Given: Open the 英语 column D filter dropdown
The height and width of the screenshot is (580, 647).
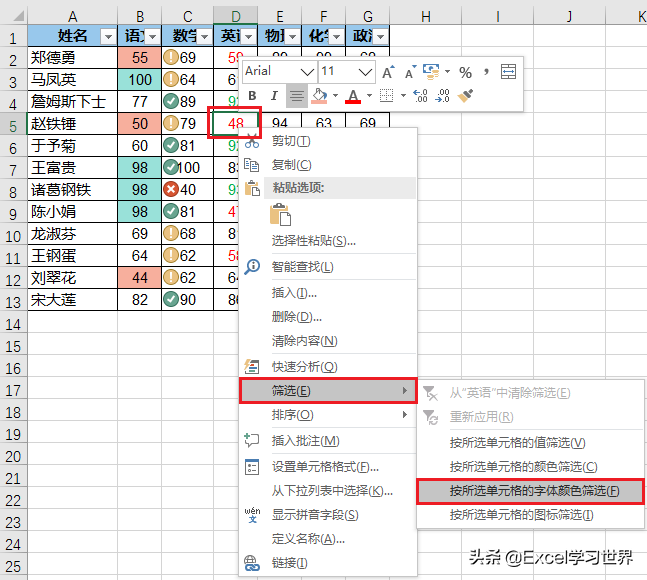Looking at the screenshot, I should tap(249, 37).
